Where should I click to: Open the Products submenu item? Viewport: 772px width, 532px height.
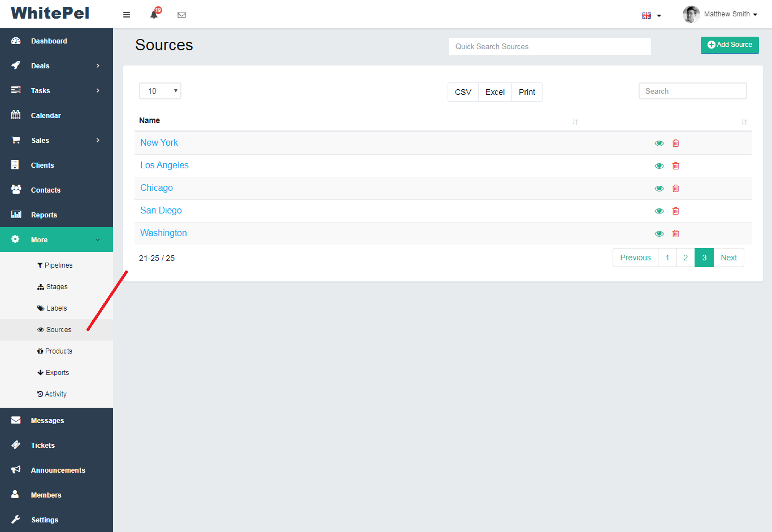click(57, 351)
